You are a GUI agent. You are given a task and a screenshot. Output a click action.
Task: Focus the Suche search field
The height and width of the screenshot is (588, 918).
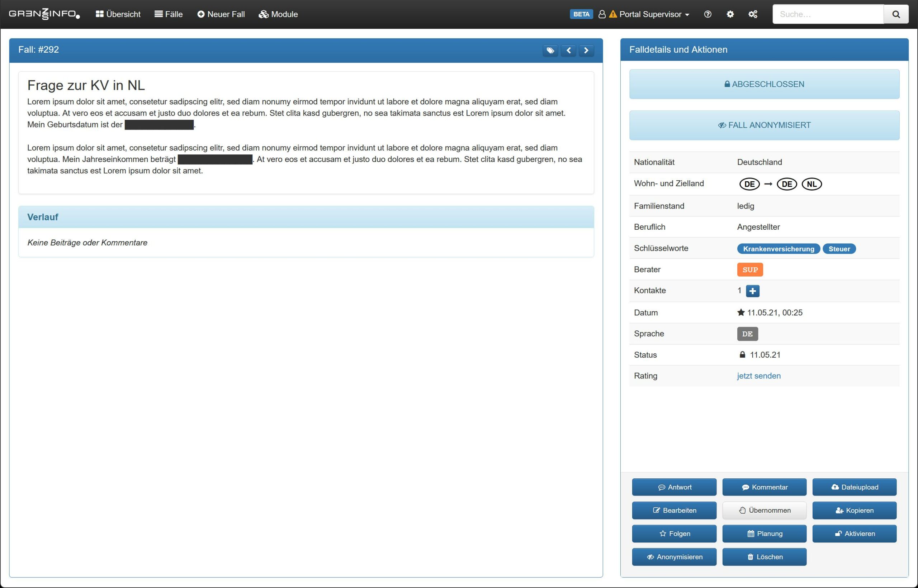(828, 14)
